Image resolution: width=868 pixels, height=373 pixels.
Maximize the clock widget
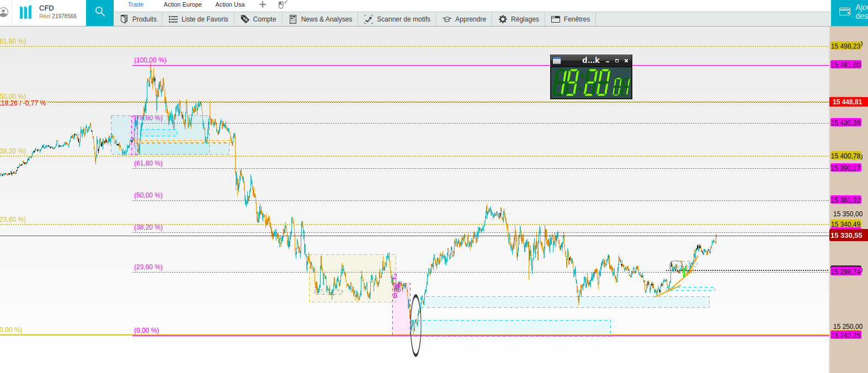click(617, 61)
